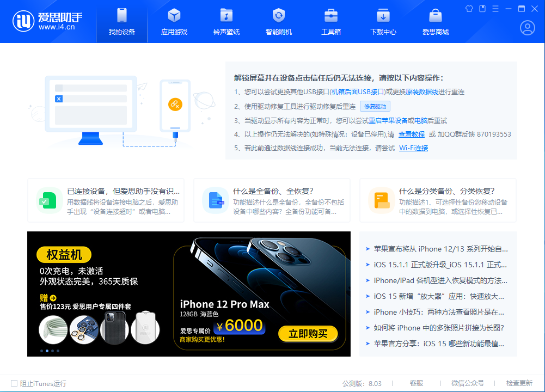
Task: Open news 苹果宣布将从 iPhone 12/13 系列开始自...
Action: point(440,249)
